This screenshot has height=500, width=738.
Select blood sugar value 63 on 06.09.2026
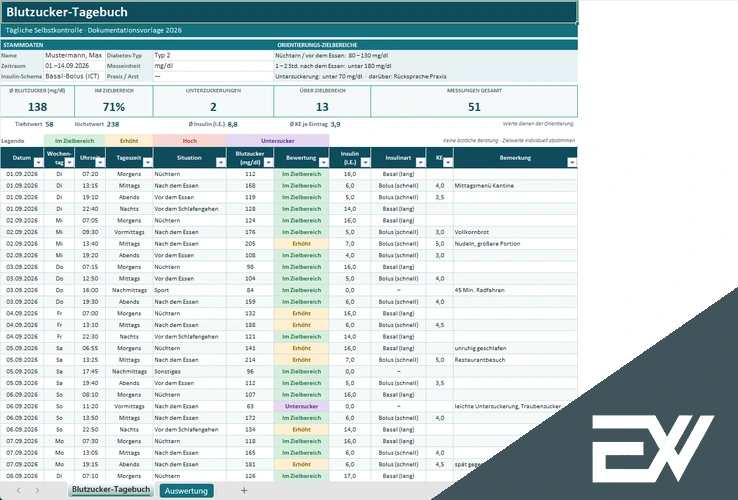[x=250, y=406]
